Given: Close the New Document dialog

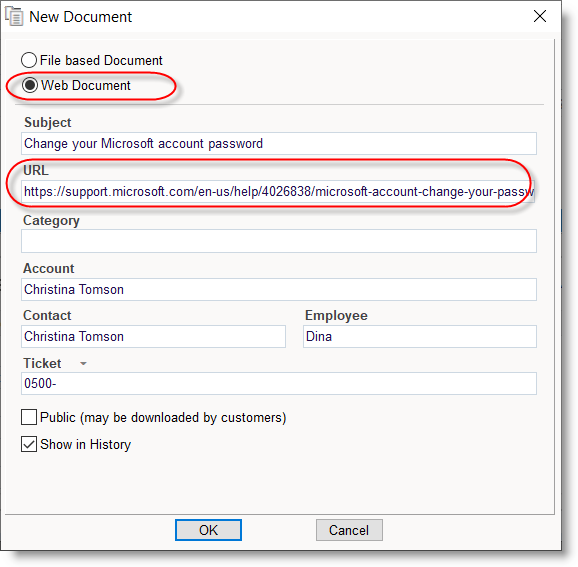Looking at the screenshot, I should pos(540,16).
